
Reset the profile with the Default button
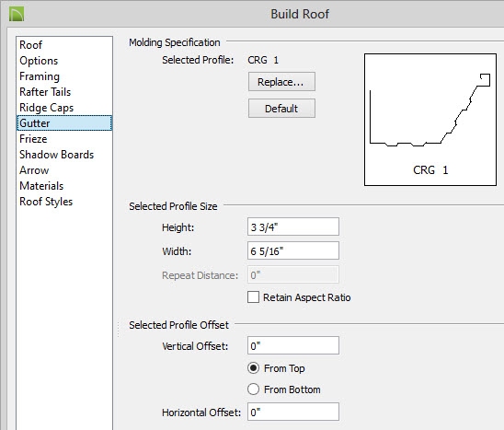[281, 109]
